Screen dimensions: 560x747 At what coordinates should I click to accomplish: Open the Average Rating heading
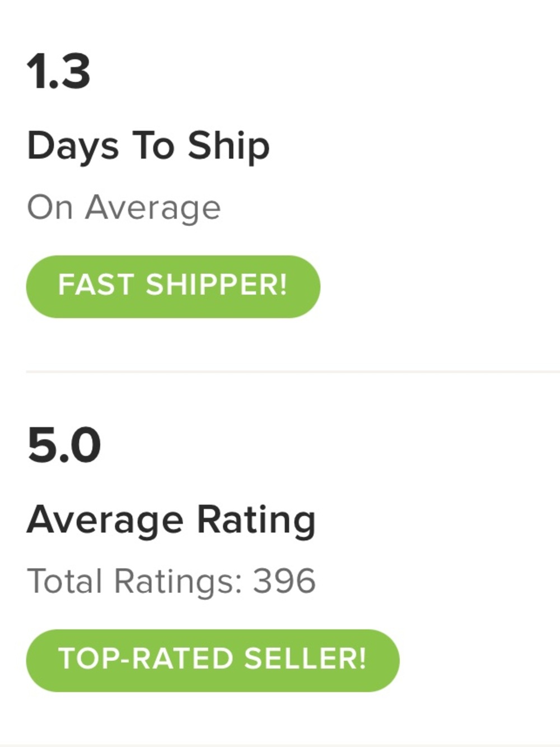(x=171, y=520)
